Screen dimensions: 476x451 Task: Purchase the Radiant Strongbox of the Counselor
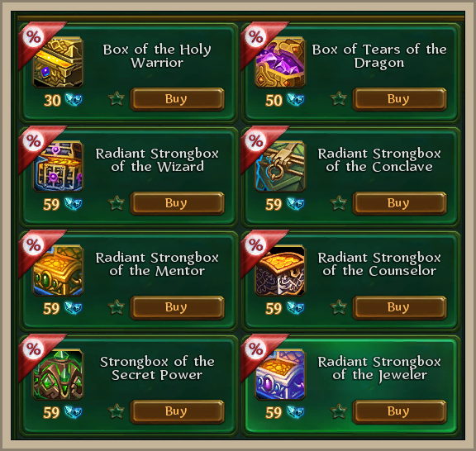click(x=399, y=307)
